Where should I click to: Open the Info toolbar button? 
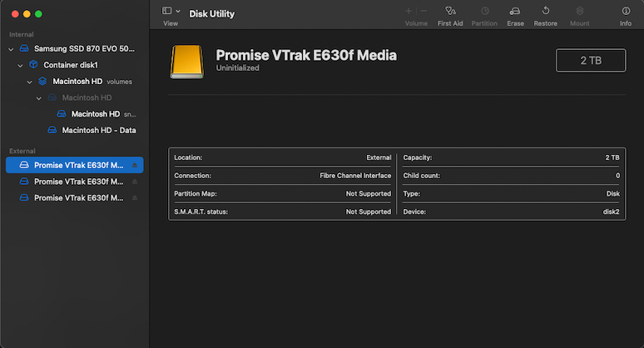tap(626, 16)
